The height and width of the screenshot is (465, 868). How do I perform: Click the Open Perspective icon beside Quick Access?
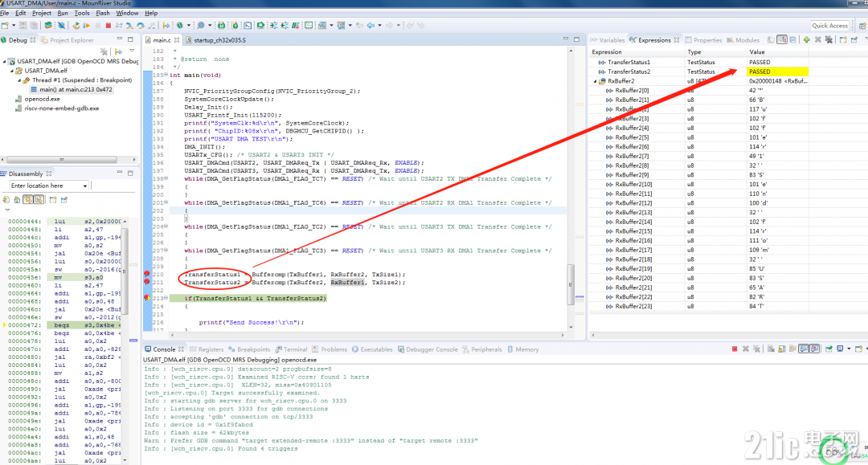pos(862,26)
